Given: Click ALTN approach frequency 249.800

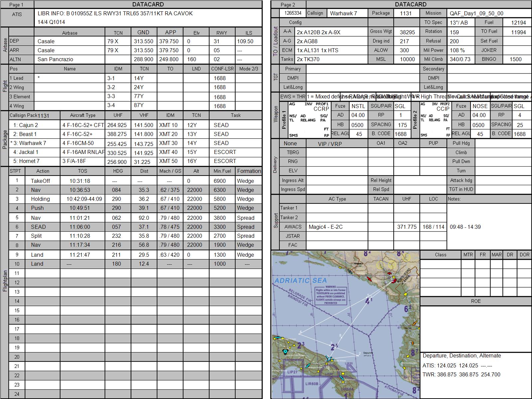Looking at the screenshot, I should (169, 59).
